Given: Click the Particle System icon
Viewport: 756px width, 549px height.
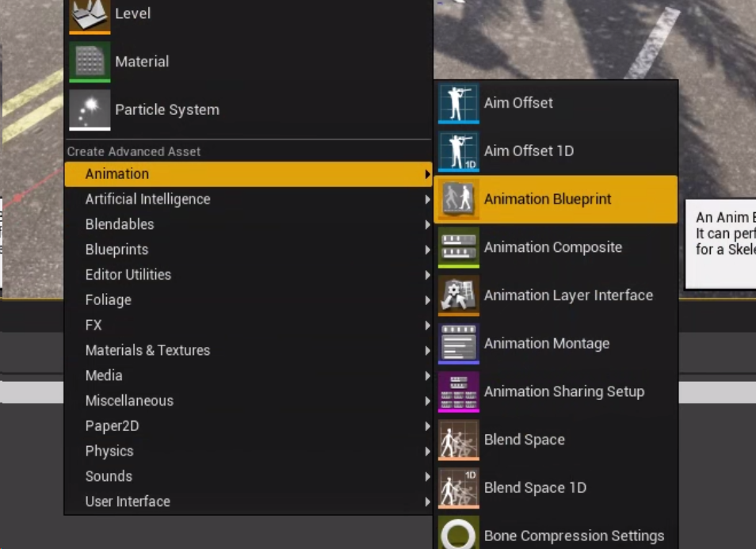Looking at the screenshot, I should tap(90, 110).
